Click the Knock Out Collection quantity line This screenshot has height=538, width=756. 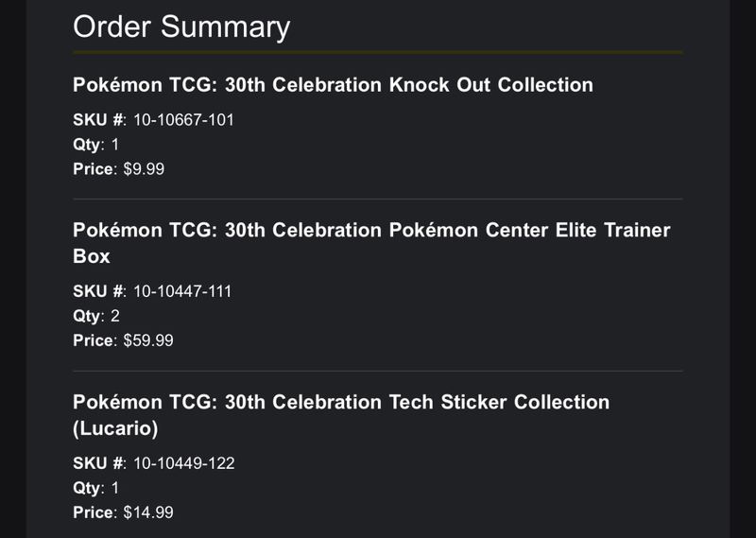96,145
